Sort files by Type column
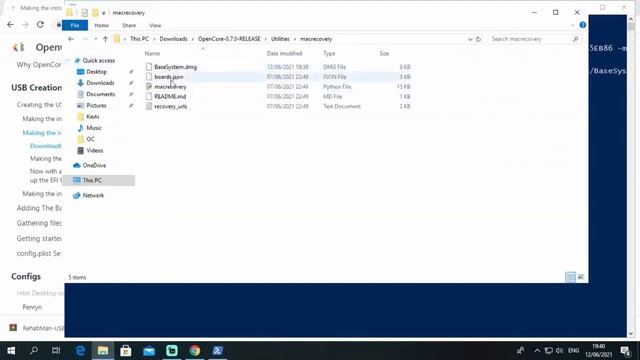Viewport: 640px width, 360px height. 329,53
